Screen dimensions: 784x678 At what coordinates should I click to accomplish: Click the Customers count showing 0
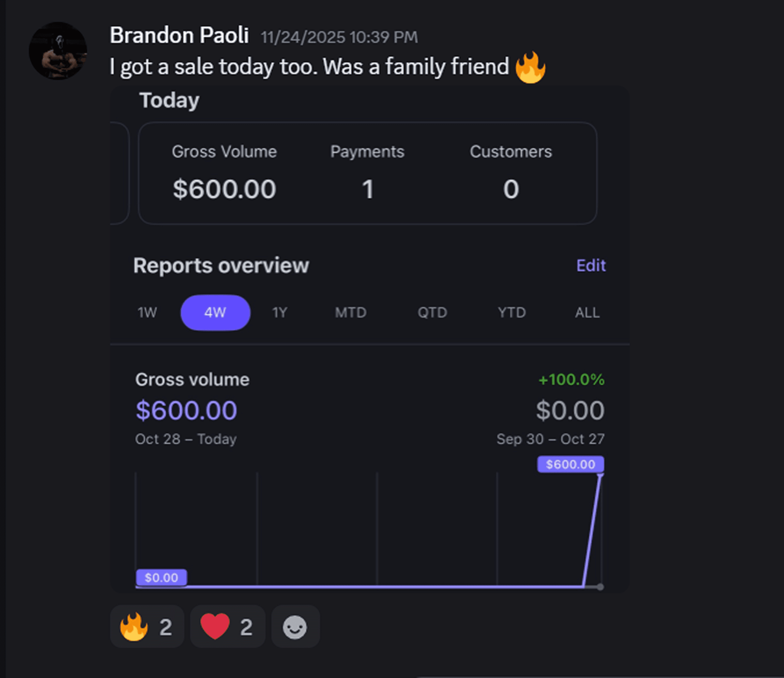pyautogui.click(x=511, y=190)
